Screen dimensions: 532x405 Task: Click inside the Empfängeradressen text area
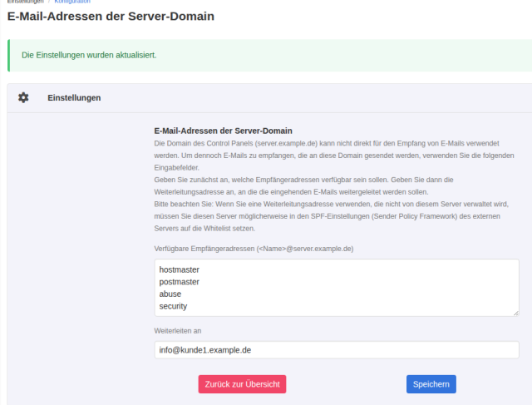337,288
